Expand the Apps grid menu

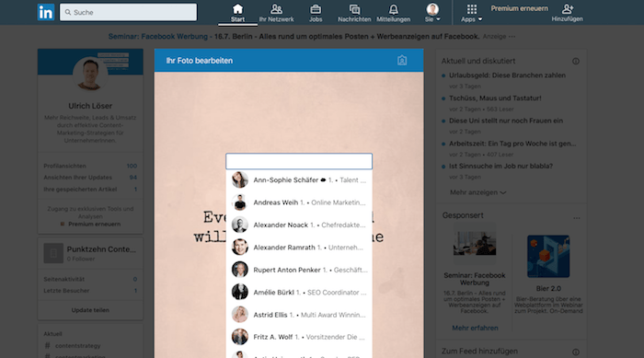coord(471,13)
